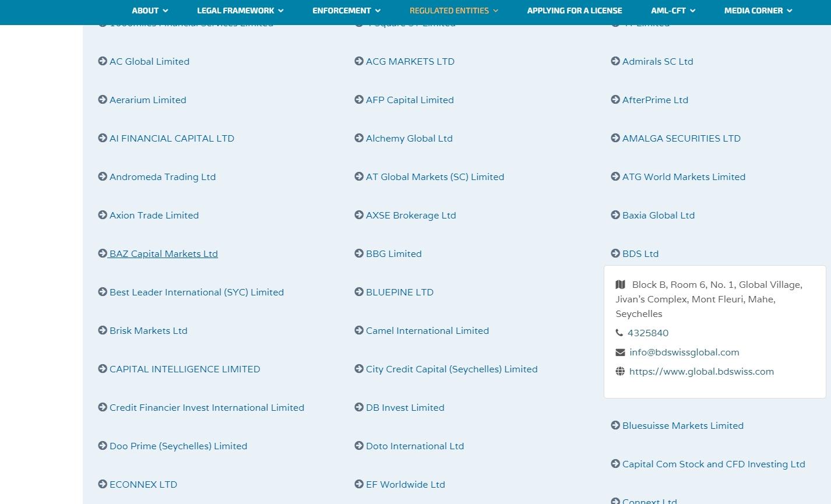Open the LEGAL FRAMEWORK menu item
This screenshot has height=504, width=831.
click(235, 10)
